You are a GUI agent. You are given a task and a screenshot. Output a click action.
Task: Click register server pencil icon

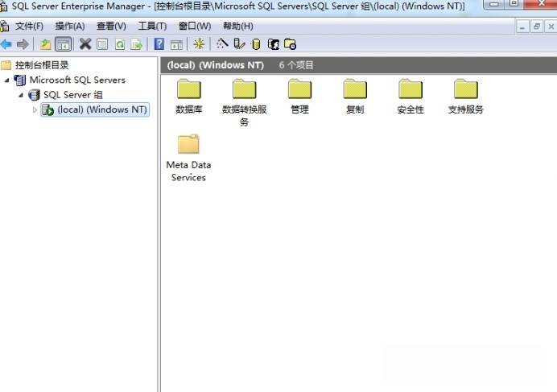[x=239, y=44]
